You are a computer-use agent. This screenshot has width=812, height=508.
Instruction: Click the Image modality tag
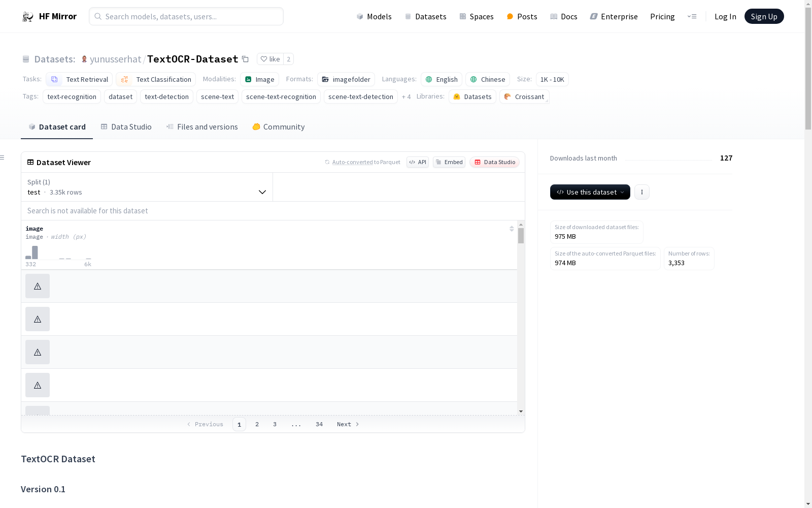(259, 79)
